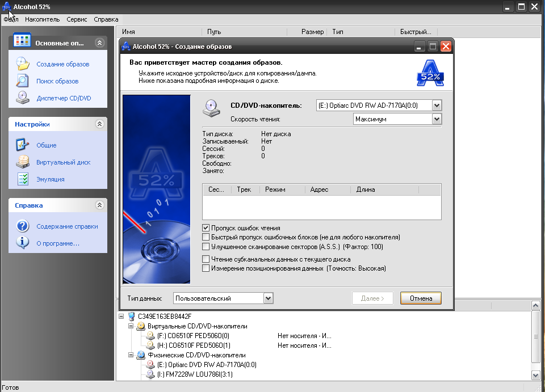
Task: Open the Скорость чтения speed dropdown
Action: tap(437, 119)
